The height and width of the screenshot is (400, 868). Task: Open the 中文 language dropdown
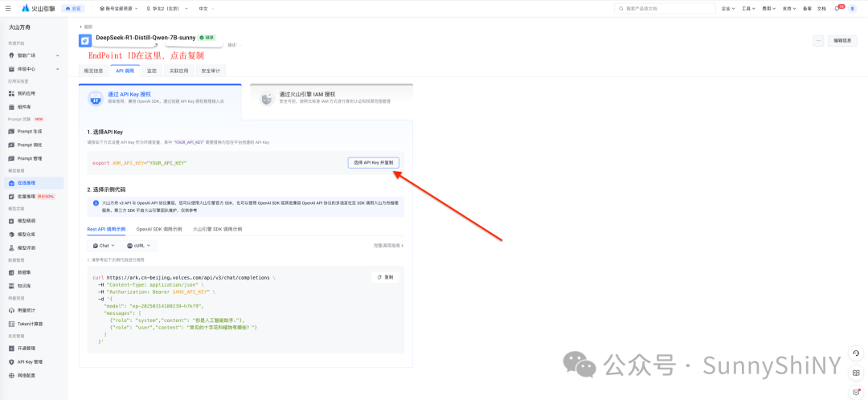coord(206,9)
